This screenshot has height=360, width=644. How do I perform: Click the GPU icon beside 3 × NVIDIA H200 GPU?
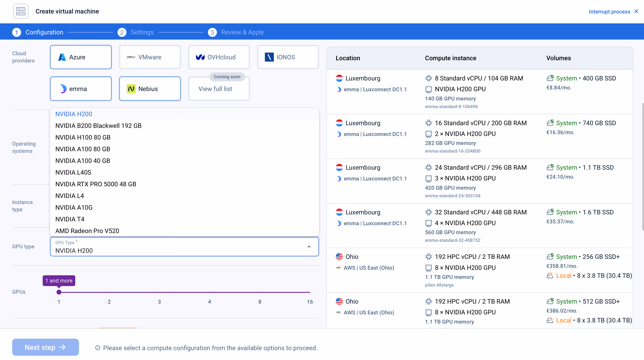tap(428, 178)
